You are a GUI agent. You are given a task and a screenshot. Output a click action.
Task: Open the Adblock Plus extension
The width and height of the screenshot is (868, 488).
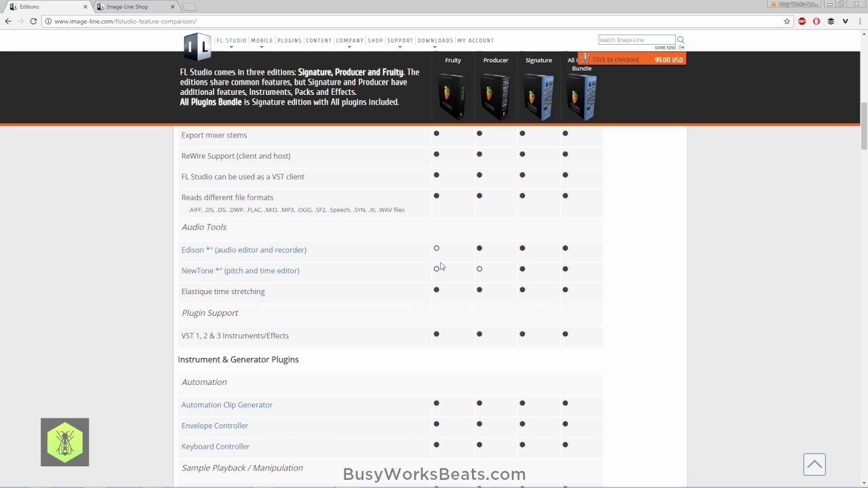pyautogui.click(x=802, y=21)
